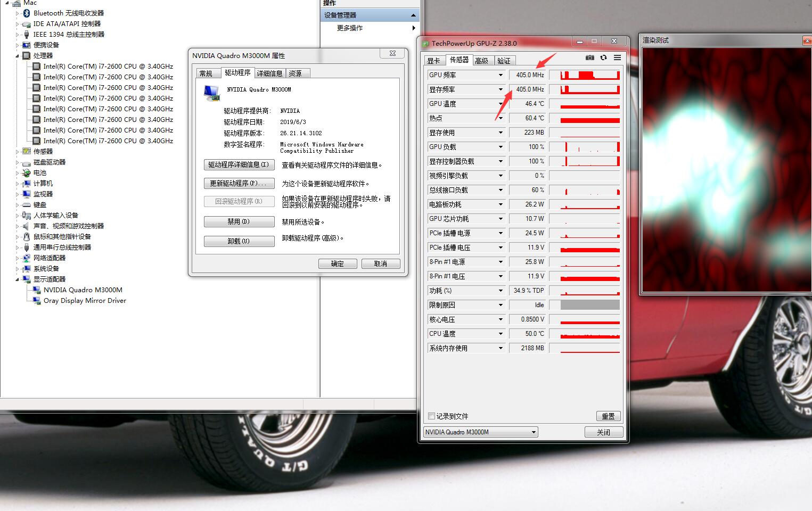
Task: Select the 传感器 tree item
Action: point(43,151)
